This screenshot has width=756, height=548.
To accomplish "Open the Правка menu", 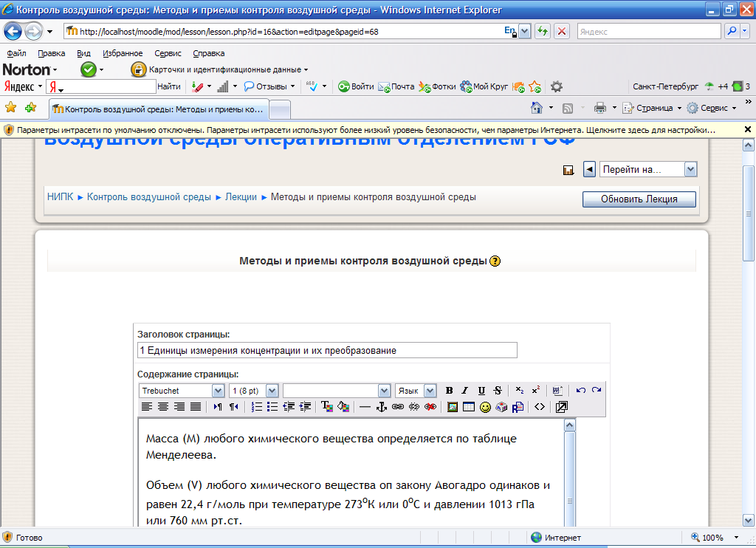I will (52, 53).
